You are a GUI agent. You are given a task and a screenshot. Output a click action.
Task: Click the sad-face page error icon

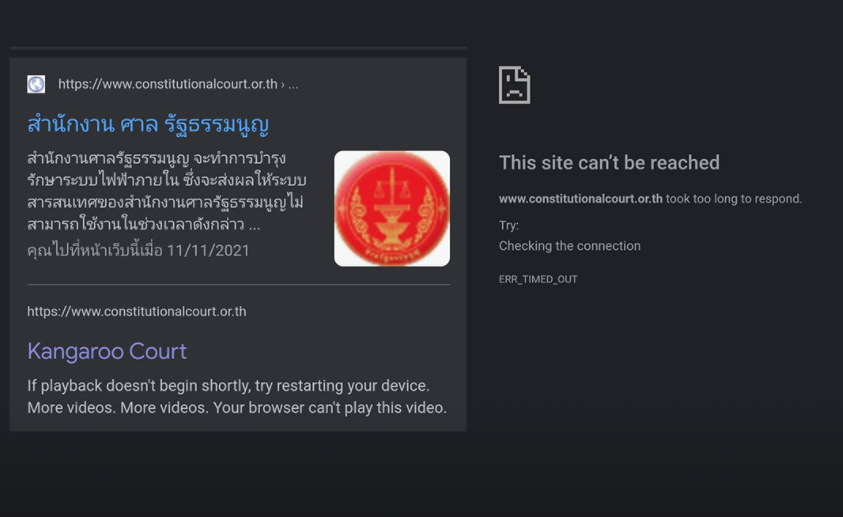(x=515, y=85)
